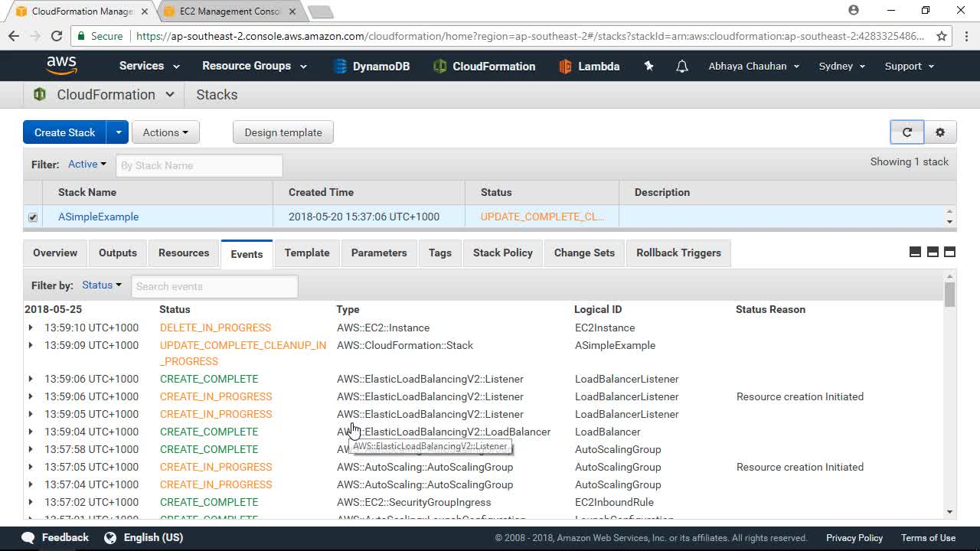Open the notifications bell
The height and width of the screenshot is (551, 980).
pyautogui.click(x=681, y=67)
